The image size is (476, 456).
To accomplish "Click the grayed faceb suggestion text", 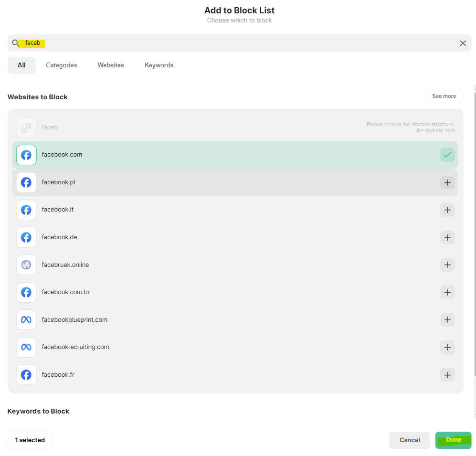I will point(50,127).
